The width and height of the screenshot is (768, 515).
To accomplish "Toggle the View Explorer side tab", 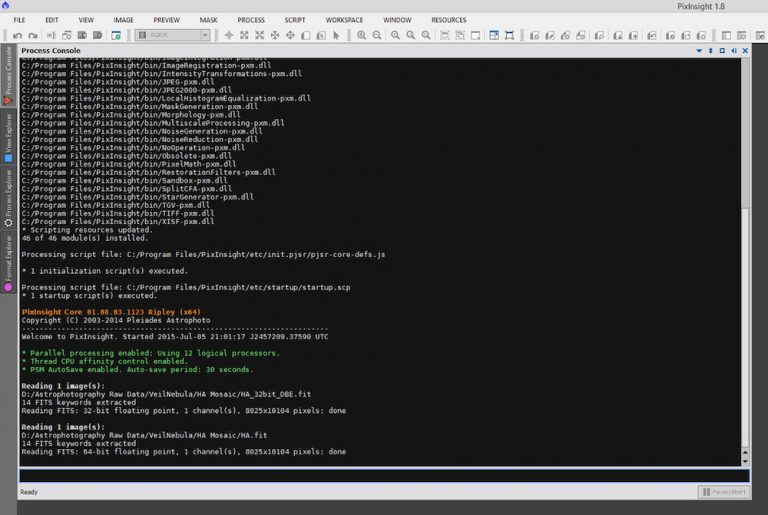I will (9, 136).
